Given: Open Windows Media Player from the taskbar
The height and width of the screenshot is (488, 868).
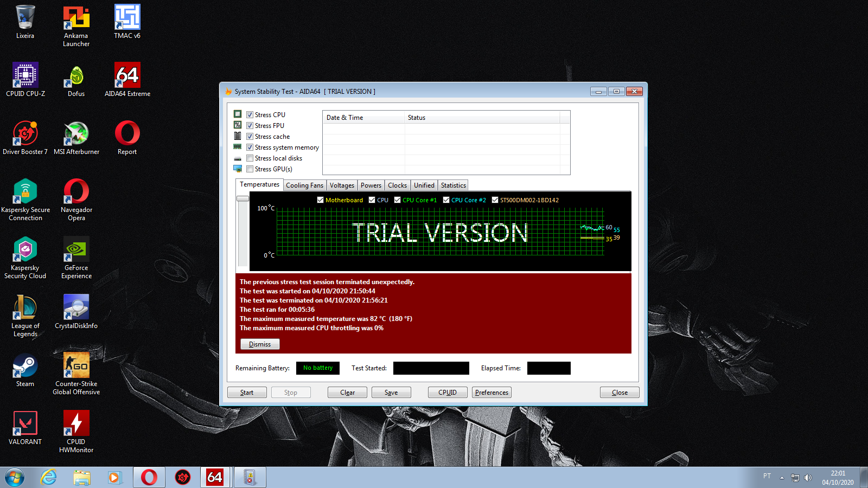Looking at the screenshot, I should 114,478.
